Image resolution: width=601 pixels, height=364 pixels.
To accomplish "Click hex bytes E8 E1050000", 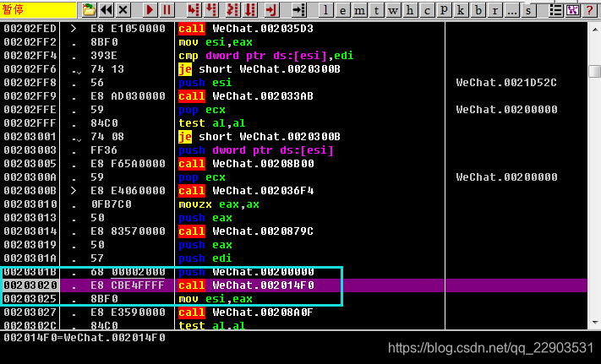I will (x=128, y=29).
